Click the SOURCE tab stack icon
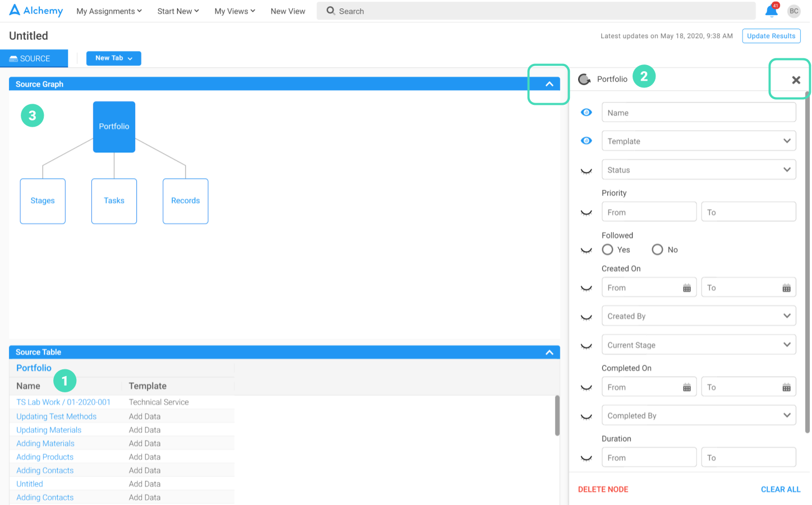Screen dimensions: 812x505 pyautogui.click(x=13, y=58)
